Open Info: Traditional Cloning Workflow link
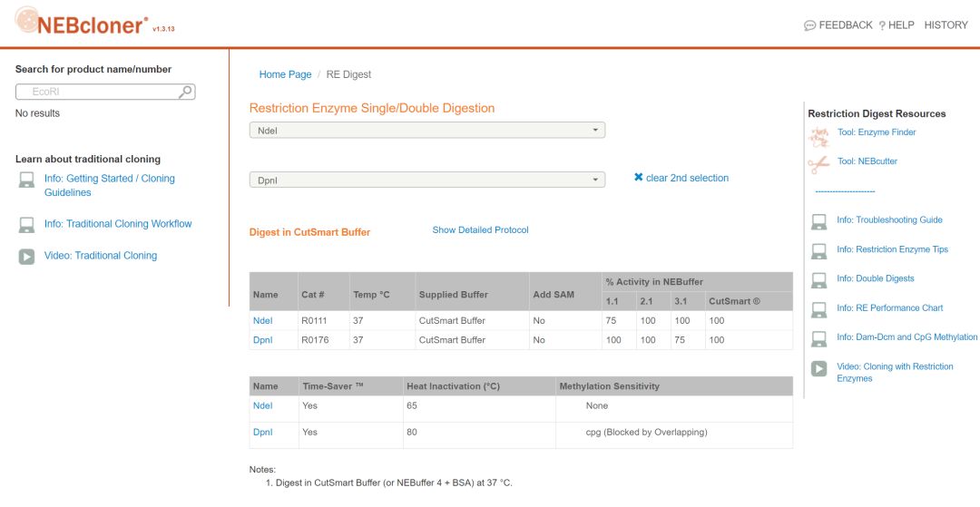Screen dimensions: 980x507 click(x=117, y=223)
